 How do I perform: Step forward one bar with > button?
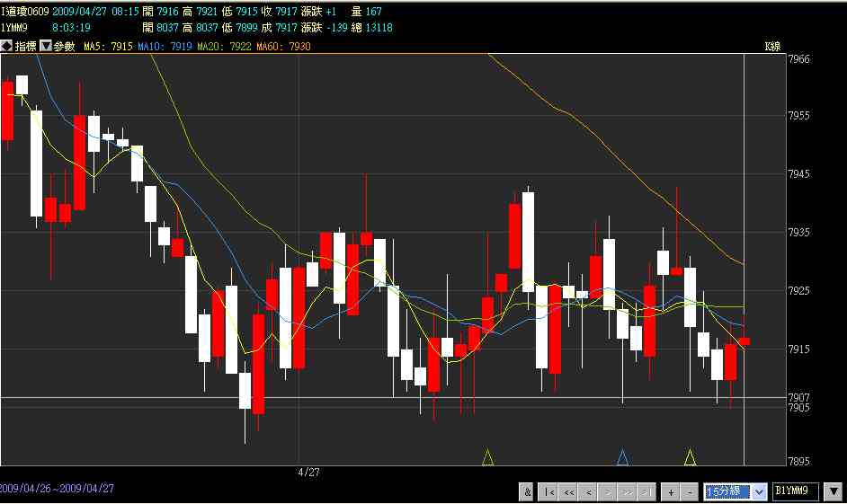608,492
